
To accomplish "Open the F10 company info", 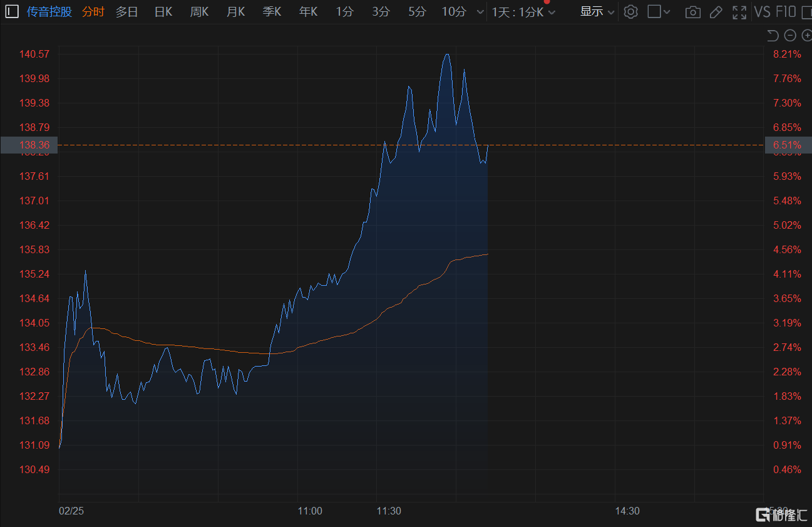I will pyautogui.click(x=786, y=12).
